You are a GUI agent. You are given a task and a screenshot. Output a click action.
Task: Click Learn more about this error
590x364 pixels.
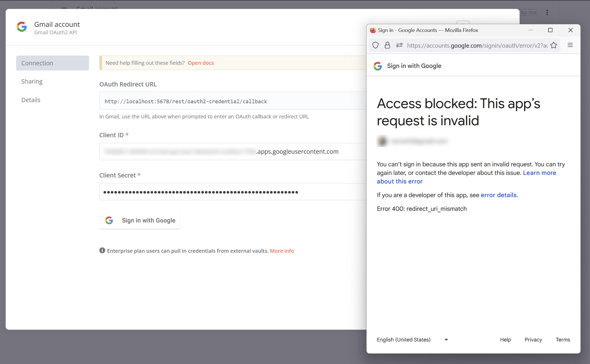click(x=540, y=173)
